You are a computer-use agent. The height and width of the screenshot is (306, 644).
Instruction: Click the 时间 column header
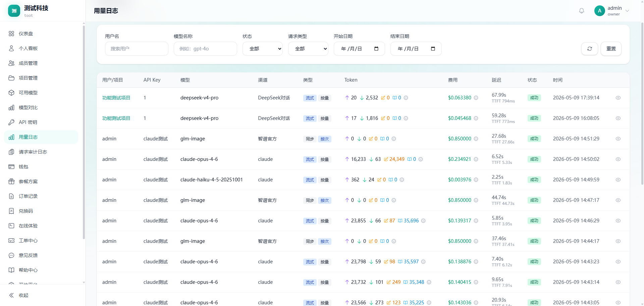tap(558, 80)
